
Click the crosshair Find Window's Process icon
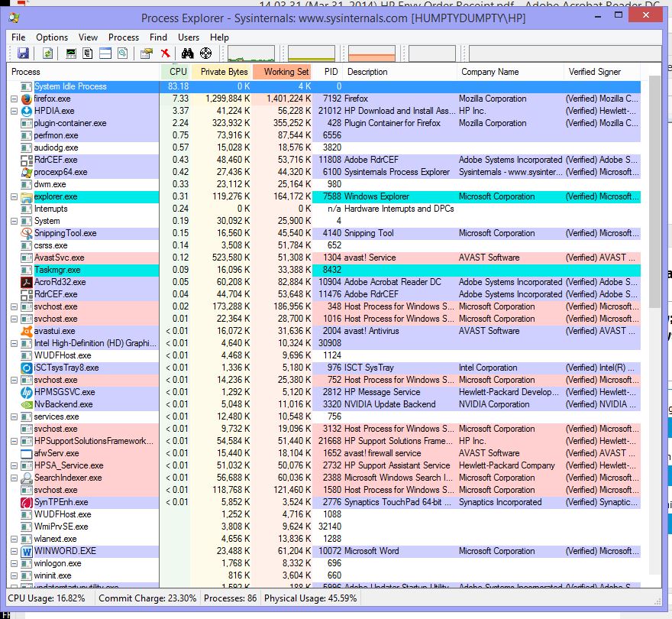pyautogui.click(x=205, y=53)
